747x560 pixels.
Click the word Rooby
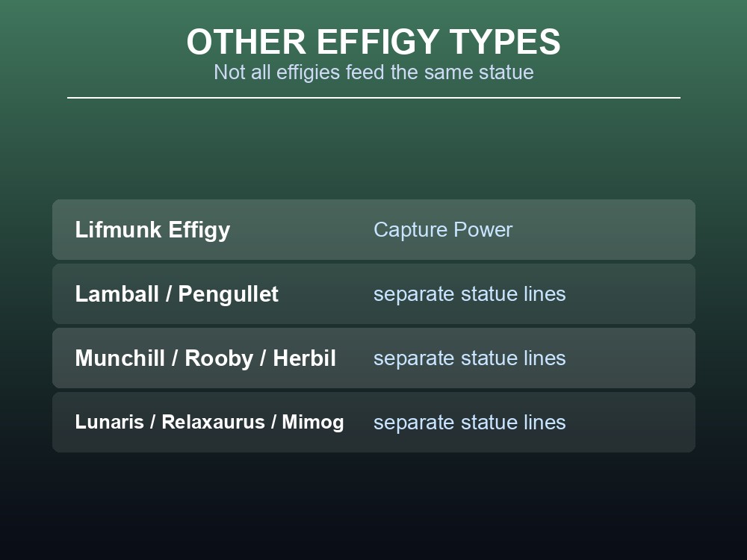tap(219, 358)
